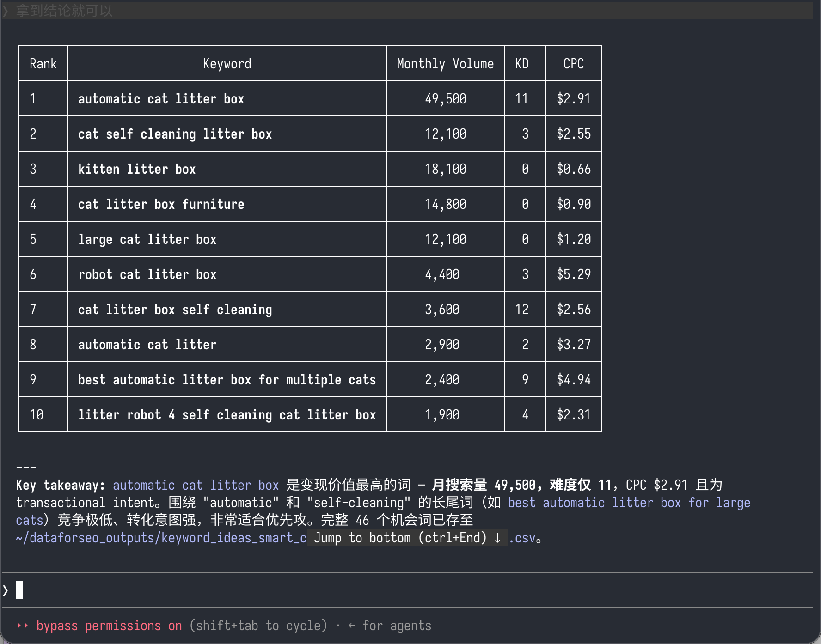Select 'litter robot 4 self cleaning' keyword cell

pos(227,415)
